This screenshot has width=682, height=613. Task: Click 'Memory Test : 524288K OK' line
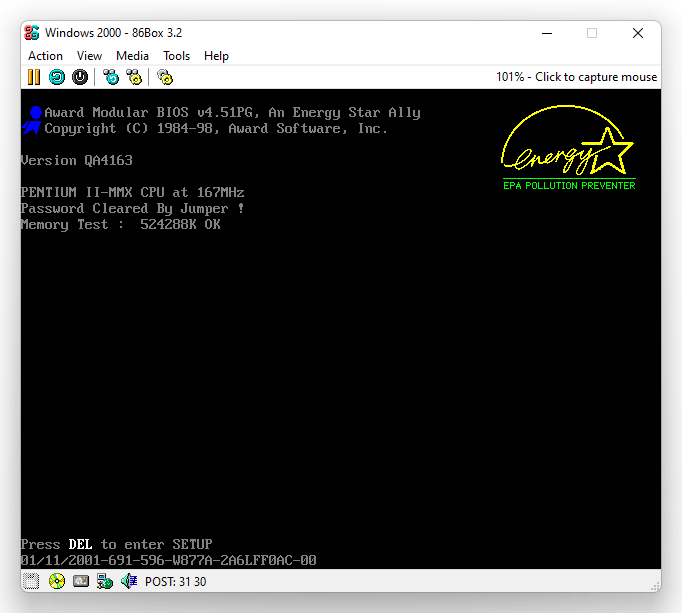120,225
